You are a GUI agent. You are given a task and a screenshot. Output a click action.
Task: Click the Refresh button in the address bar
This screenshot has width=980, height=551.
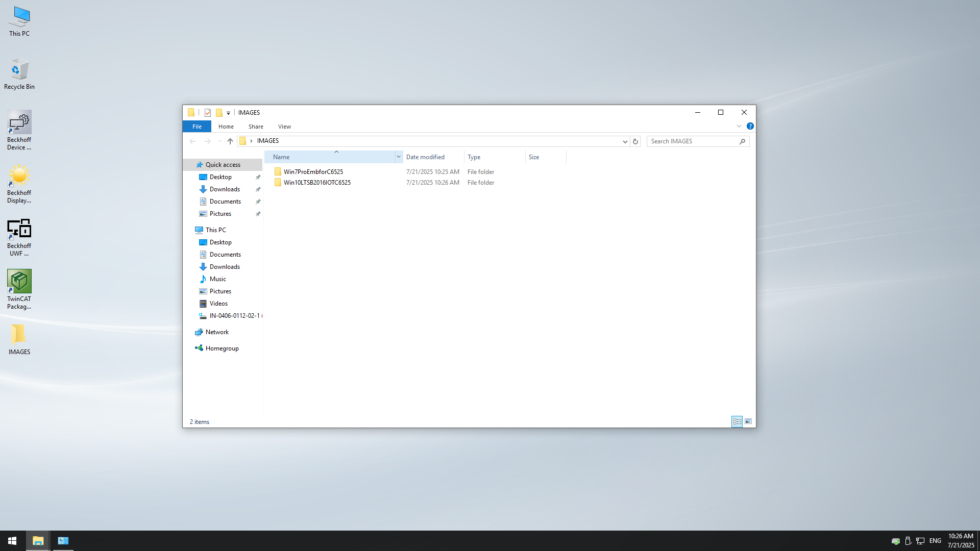[x=635, y=141]
